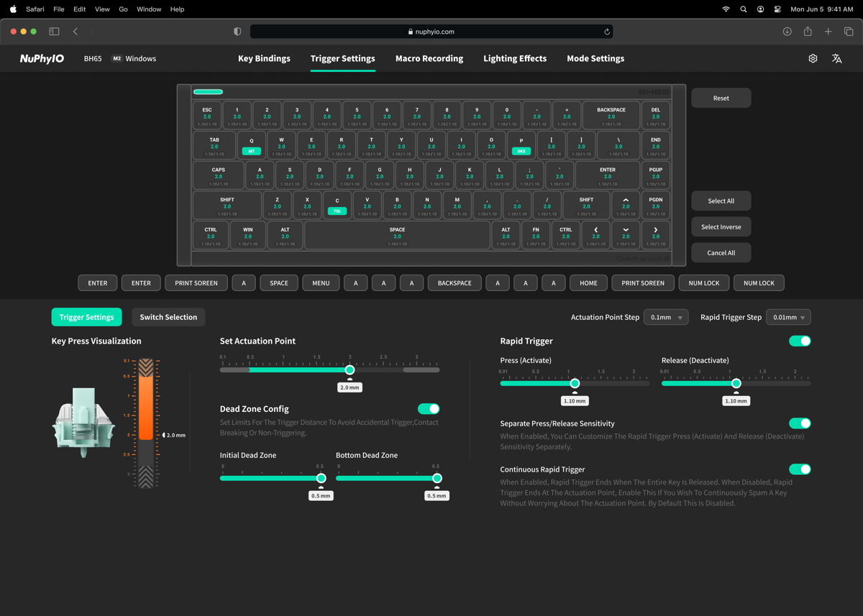Open the Lighting Effects tab
The width and height of the screenshot is (863, 616).
point(515,59)
